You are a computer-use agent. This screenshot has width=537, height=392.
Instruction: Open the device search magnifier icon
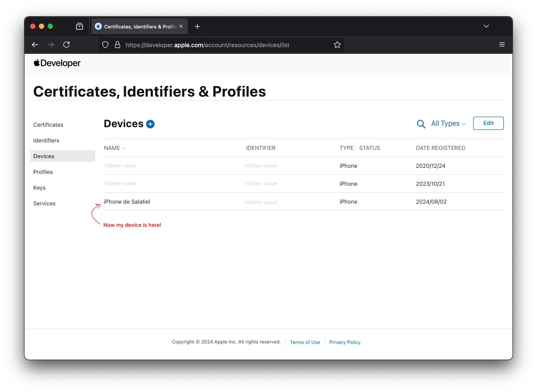tap(421, 124)
